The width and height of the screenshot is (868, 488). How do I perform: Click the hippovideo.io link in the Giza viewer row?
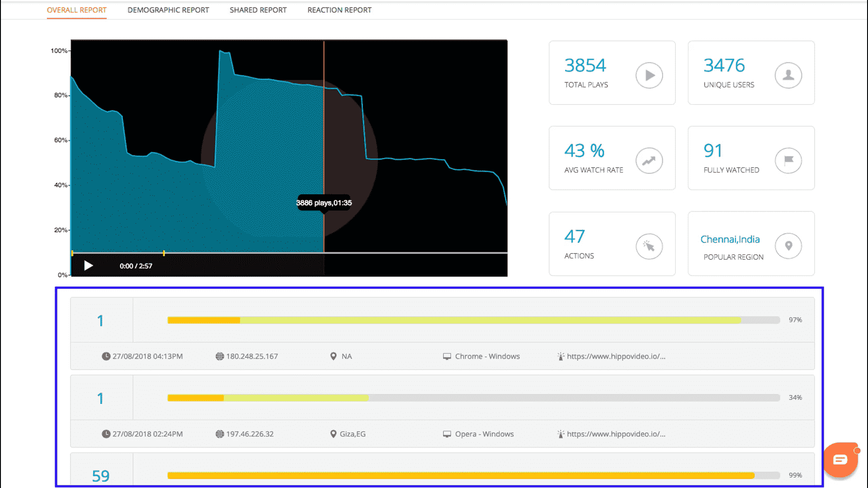pyautogui.click(x=616, y=434)
